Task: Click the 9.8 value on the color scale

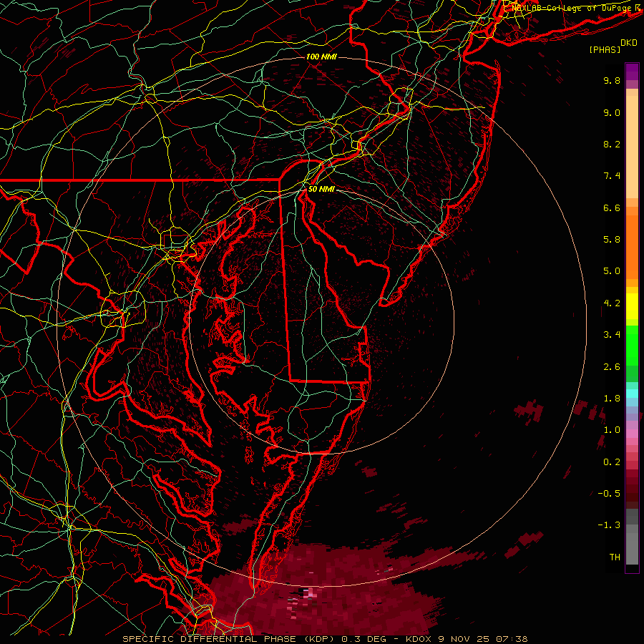Action: tap(612, 80)
